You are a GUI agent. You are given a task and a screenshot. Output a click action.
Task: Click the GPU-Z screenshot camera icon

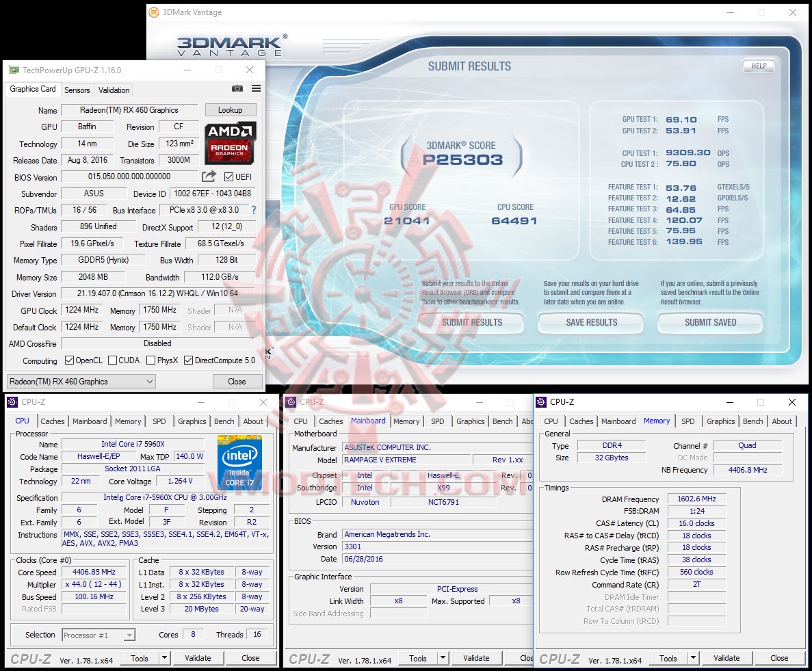[237, 88]
